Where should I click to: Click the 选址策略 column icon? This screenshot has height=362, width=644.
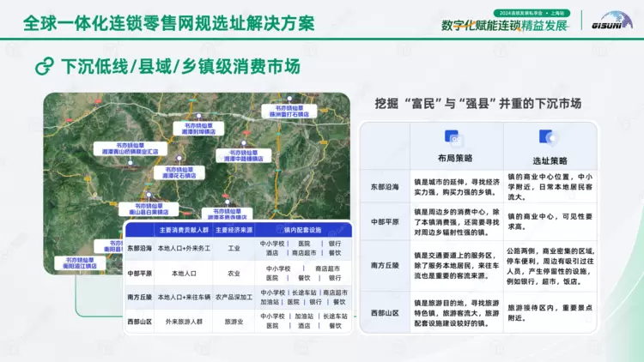(546, 138)
